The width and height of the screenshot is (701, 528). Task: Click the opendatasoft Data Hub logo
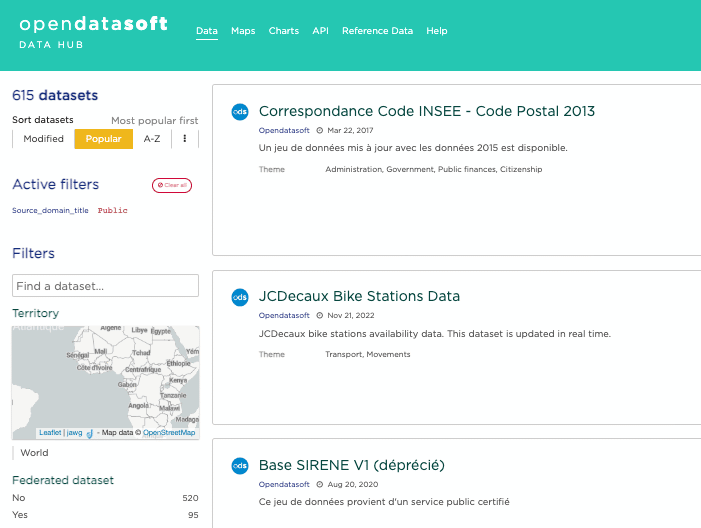(93, 32)
